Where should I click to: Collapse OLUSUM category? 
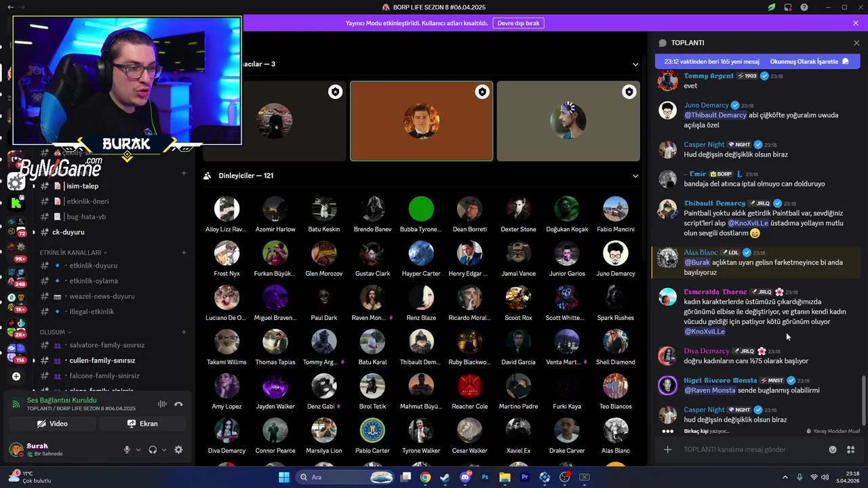[55, 332]
